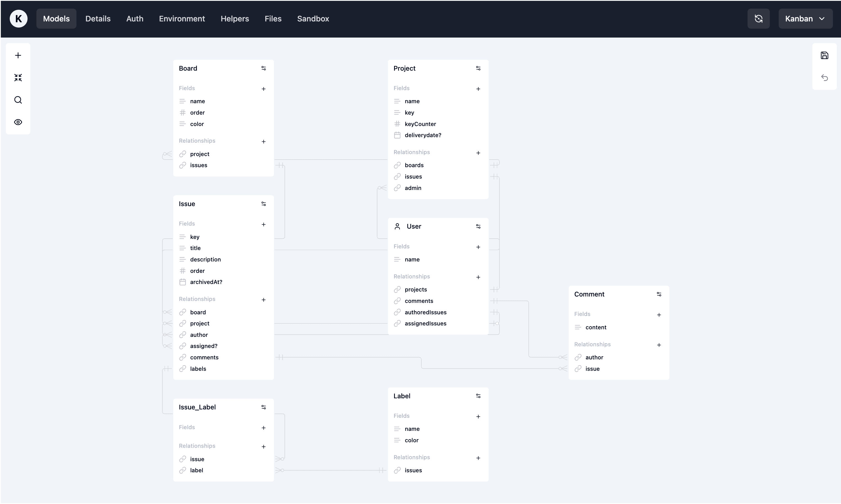Open the User model settings icon

(x=478, y=226)
